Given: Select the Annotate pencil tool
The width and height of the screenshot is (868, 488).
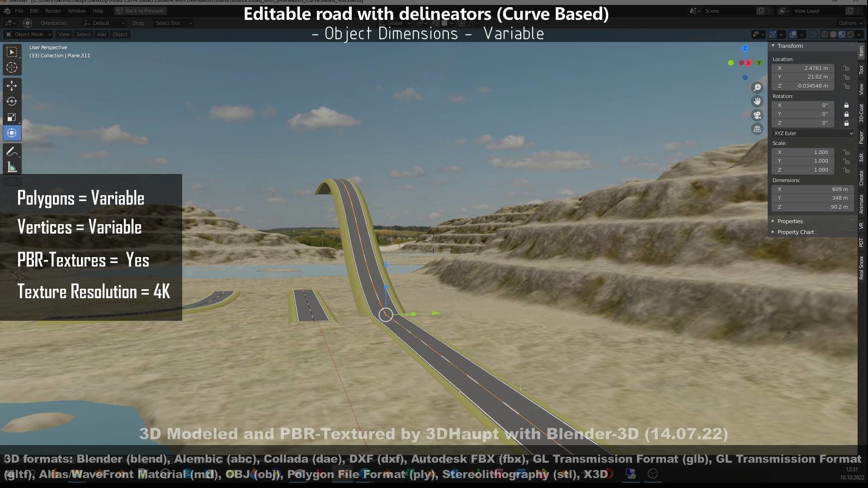Looking at the screenshot, I should tap(12, 151).
